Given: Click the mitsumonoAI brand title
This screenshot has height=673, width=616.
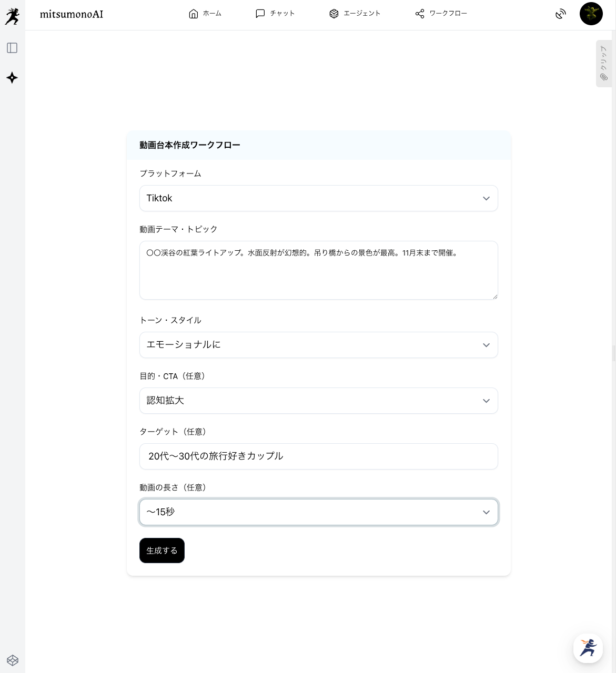Looking at the screenshot, I should pyautogui.click(x=72, y=14).
